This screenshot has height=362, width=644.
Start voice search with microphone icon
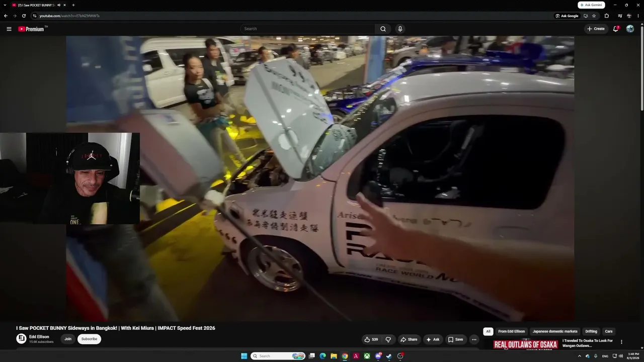click(400, 29)
